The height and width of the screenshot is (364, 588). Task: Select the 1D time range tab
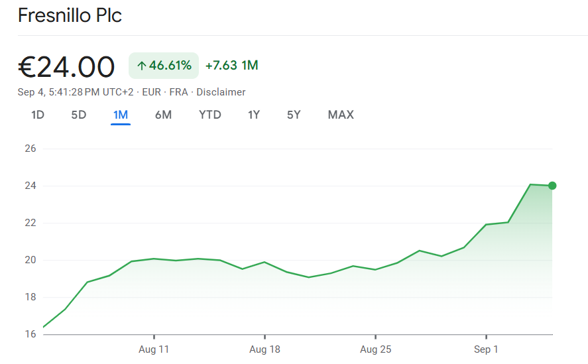tap(38, 115)
